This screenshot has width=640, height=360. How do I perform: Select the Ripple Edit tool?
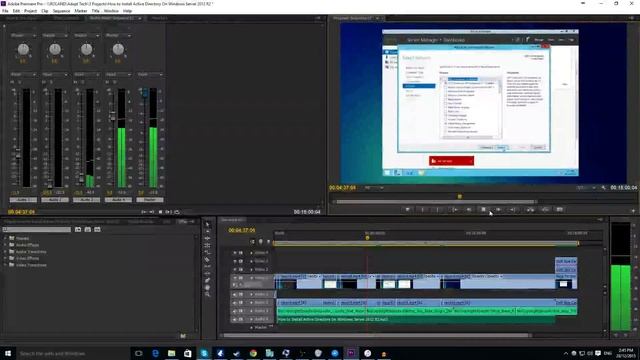tap(207, 238)
